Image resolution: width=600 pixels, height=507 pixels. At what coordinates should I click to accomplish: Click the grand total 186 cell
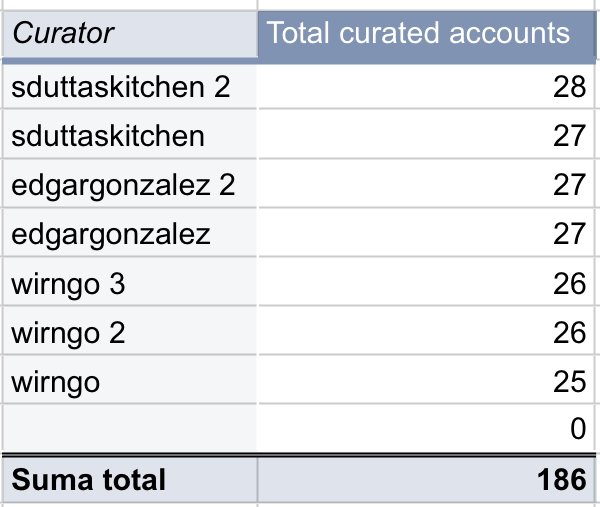pyautogui.click(x=427, y=480)
